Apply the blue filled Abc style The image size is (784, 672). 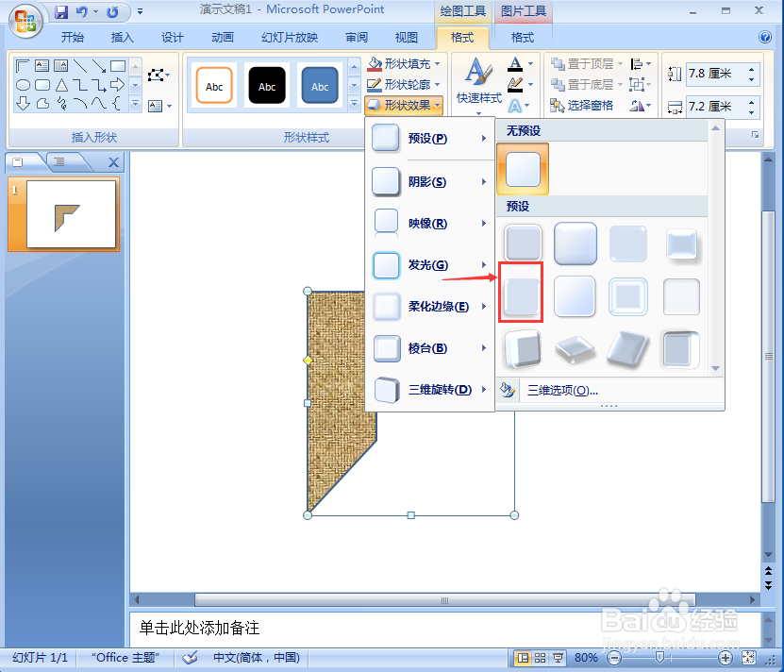coord(320,85)
